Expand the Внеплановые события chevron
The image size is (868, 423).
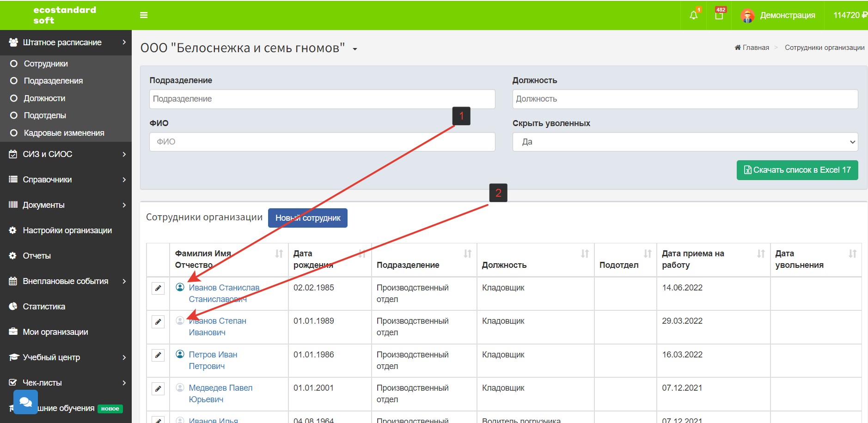(x=124, y=281)
